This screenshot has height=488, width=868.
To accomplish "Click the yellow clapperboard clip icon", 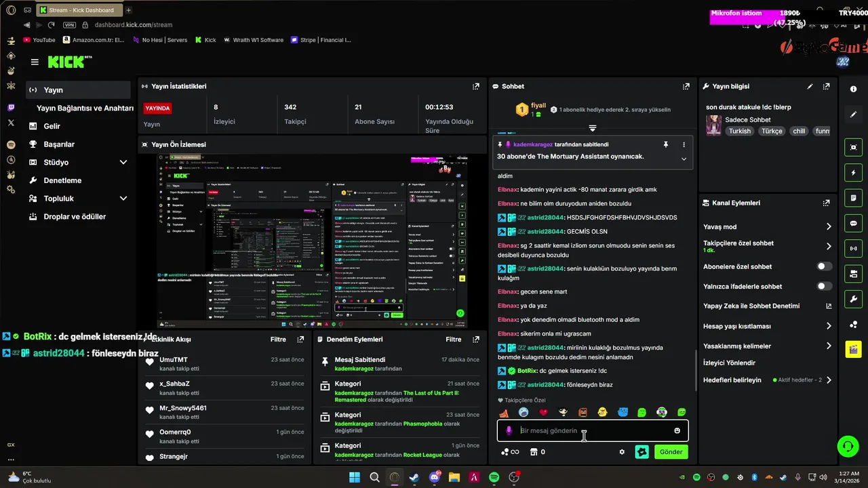I will pos(853,349).
